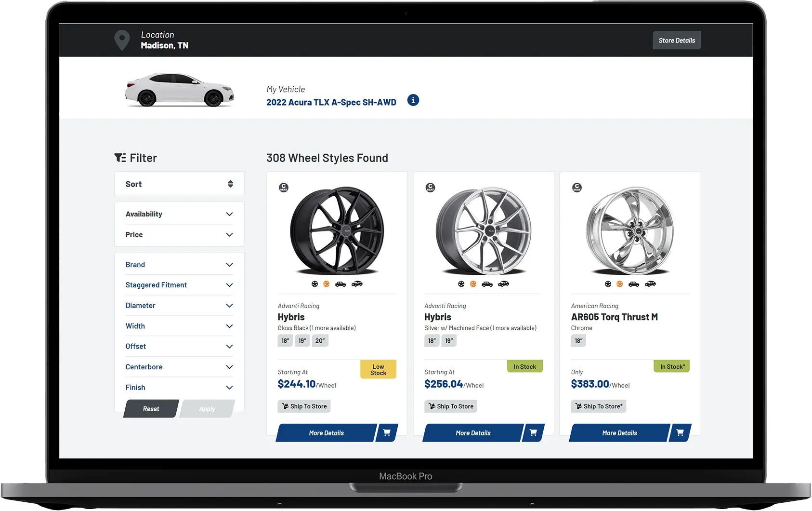Select black wheel icon under Silver Hybris
Image resolution: width=812 pixels, height=511 pixels.
(x=461, y=284)
